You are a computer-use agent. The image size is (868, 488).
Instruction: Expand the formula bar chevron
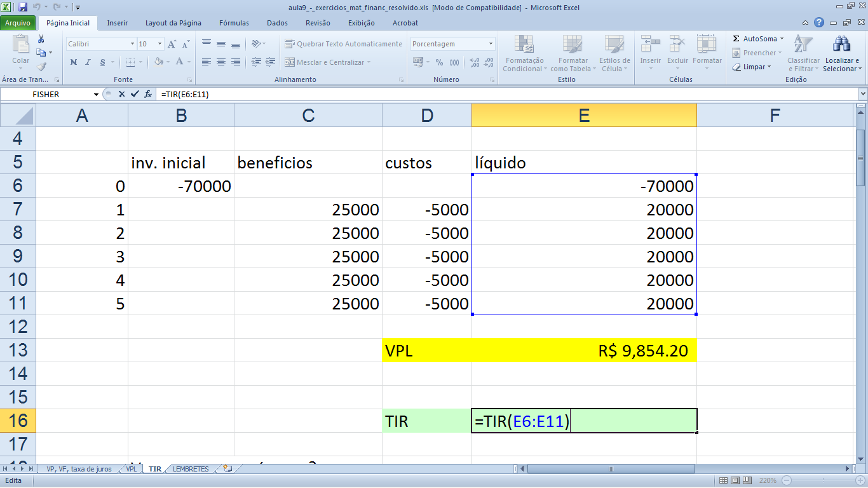pyautogui.click(x=862, y=94)
